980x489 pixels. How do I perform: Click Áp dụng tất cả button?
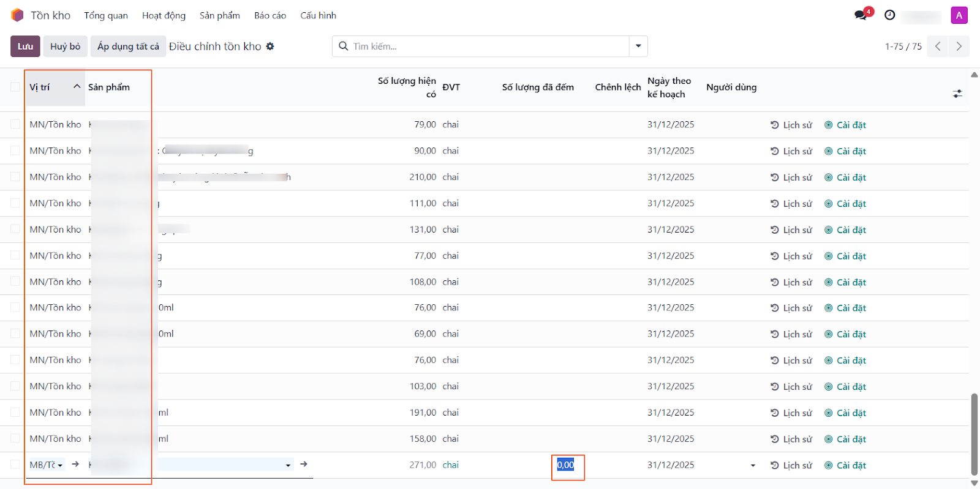click(x=128, y=47)
